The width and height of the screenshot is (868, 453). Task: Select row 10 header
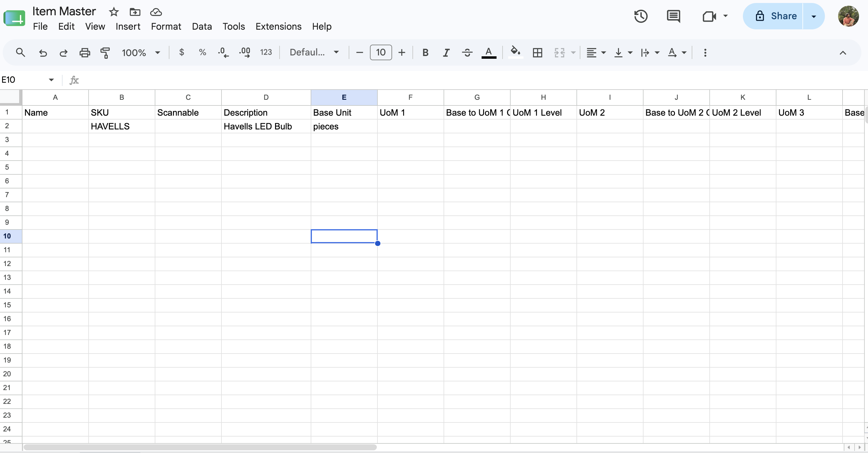tap(11, 236)
